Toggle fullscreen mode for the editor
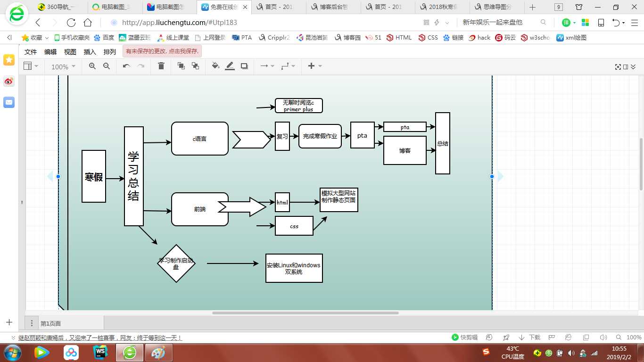The height and width of the screenshot is (362, 644). tap(618, 67)
